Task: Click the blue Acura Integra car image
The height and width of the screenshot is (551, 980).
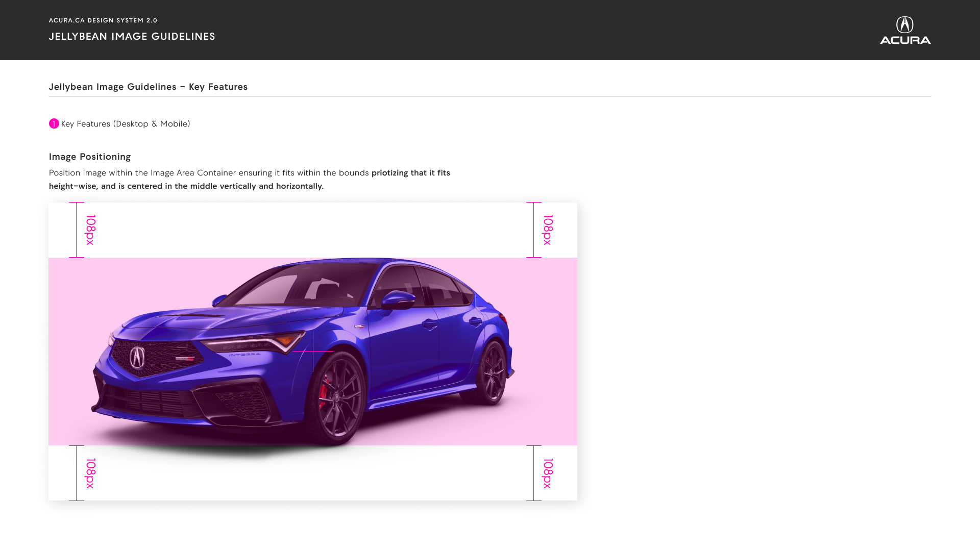Action: pos(304,352)
